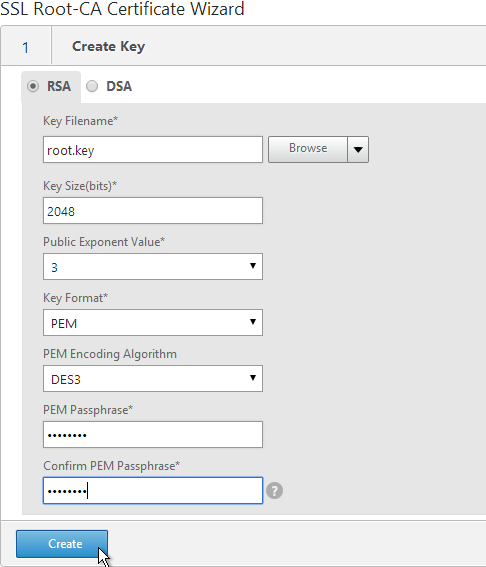486x567 pixels.
Task: Select the RSA radio button
Action: (33, 86)
